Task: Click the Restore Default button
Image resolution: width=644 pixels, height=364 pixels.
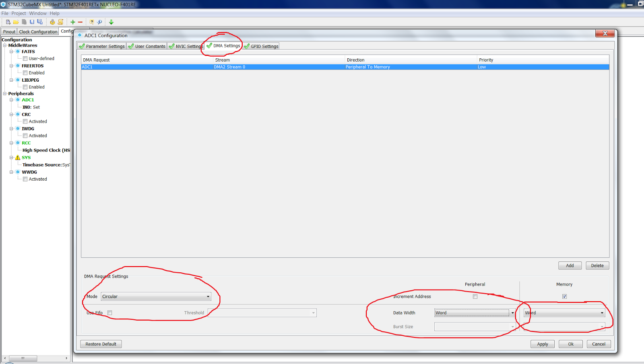Action: tap(101, 344)
